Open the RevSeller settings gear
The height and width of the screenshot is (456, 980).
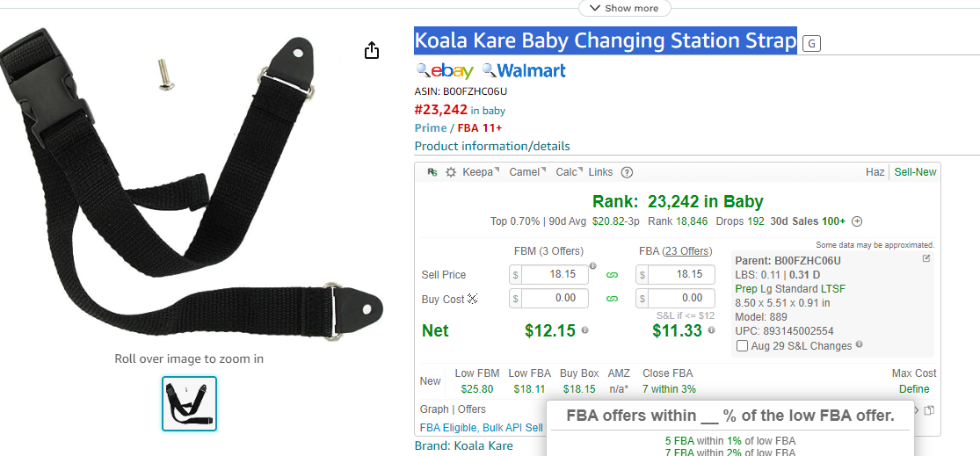click(451, 172)
